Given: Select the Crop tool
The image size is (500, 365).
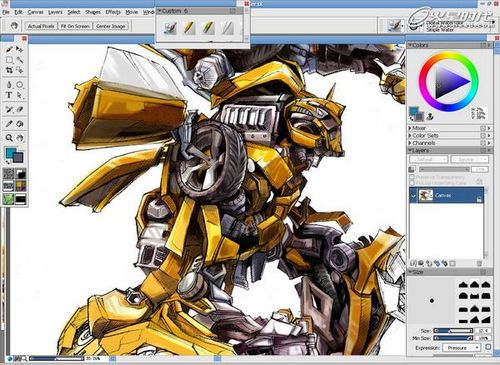Looking at the screenshot, I should (9, 70).
